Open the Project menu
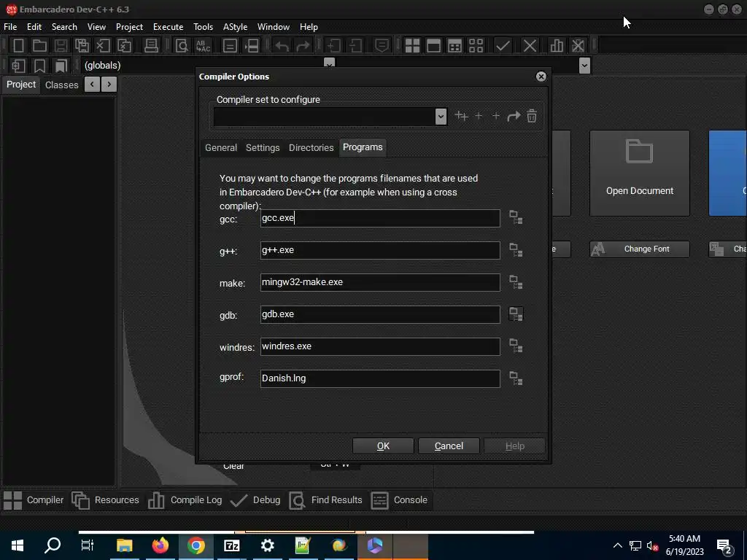Viewport: 747px width, 560px height. 129,27
